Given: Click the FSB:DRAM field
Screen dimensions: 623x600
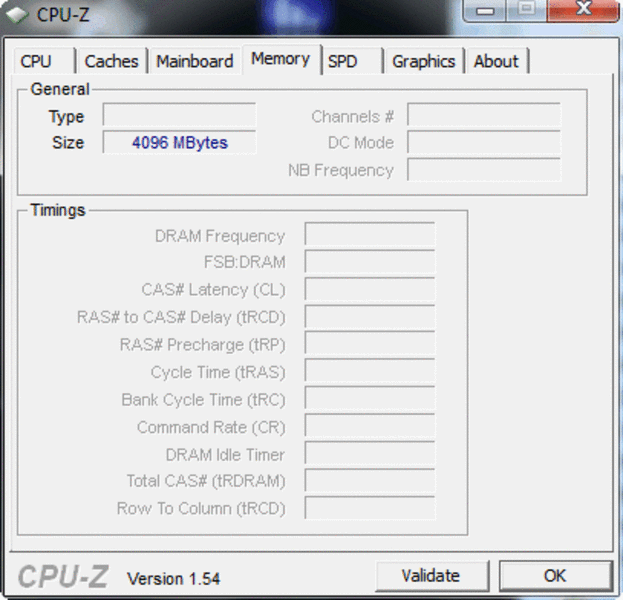Looking at the screenshot, I should click(370, 261).
